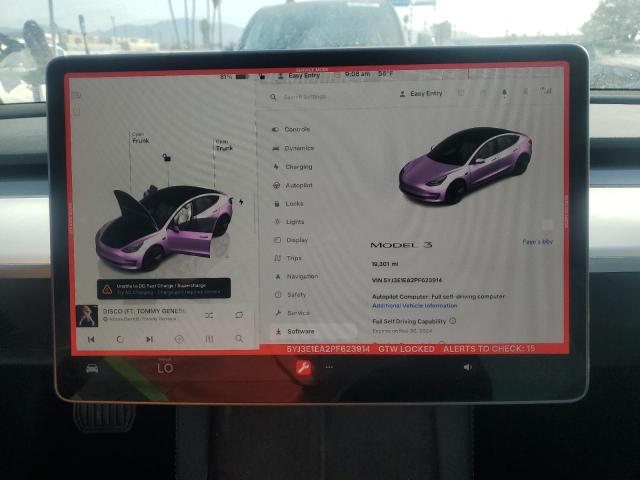
Task: Skip to previous track
Action: [91, 339]
